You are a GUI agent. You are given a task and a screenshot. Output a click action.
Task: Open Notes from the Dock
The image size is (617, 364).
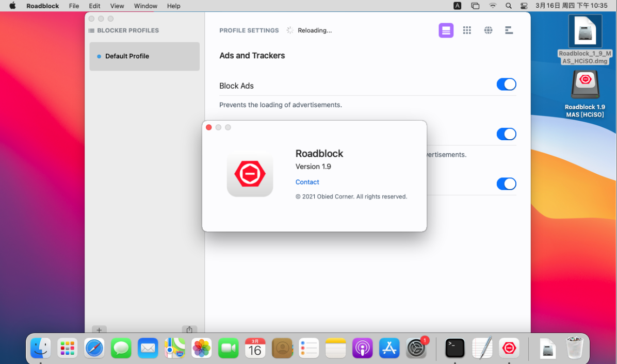(x=336, y=348)
